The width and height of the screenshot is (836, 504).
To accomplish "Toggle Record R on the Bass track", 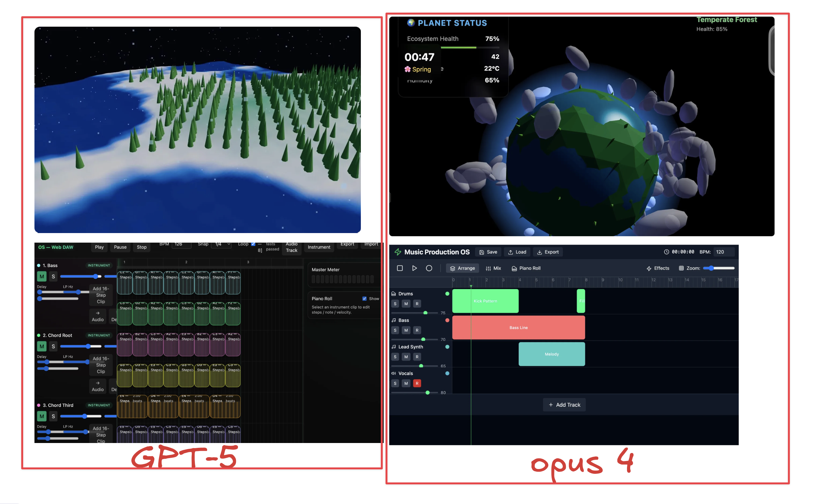I will click(417, 330).
